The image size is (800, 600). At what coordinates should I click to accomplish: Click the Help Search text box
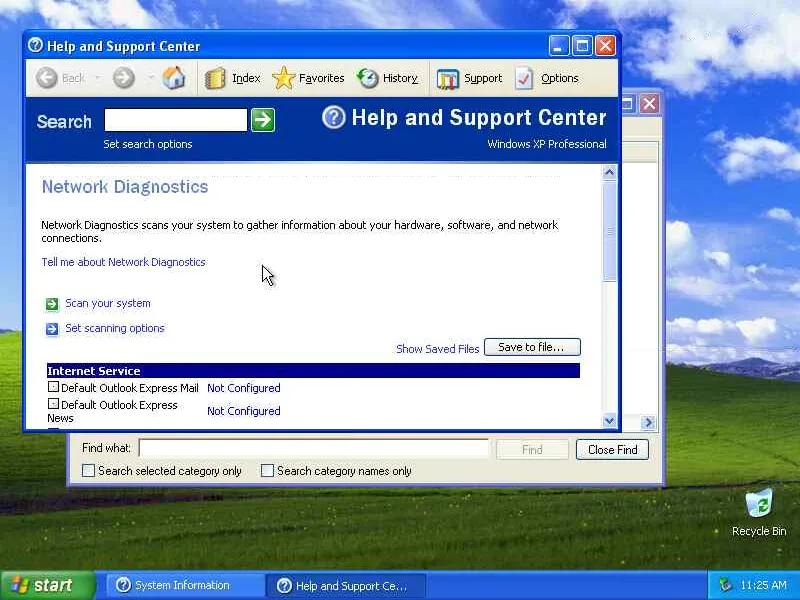coord(176,120)
